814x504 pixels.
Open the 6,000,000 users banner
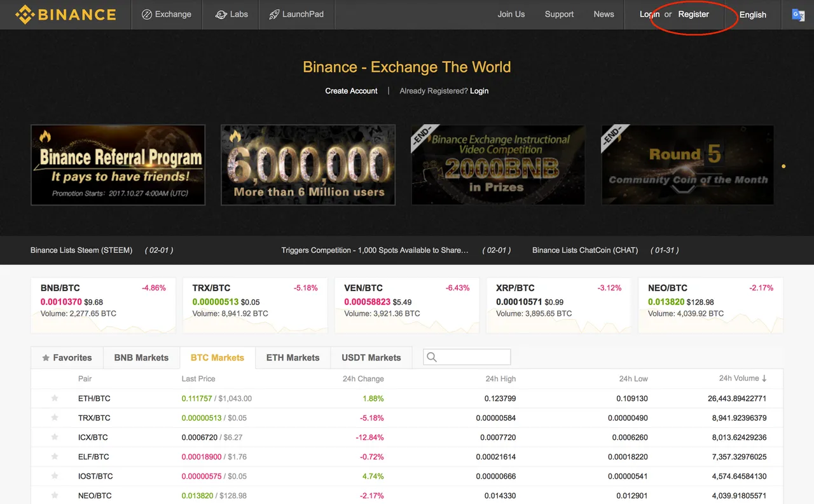(308, 165)
